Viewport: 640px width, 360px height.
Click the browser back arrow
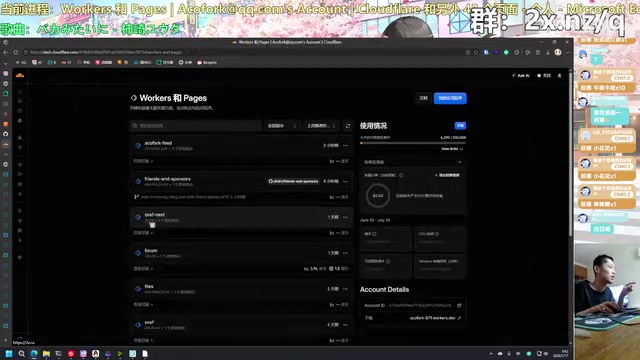6,52
